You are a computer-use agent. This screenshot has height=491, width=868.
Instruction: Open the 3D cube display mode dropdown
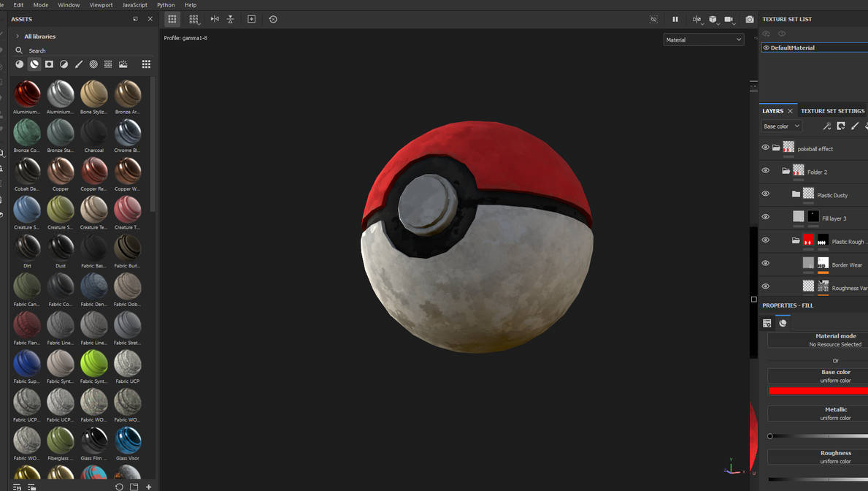click(x=713, y=20)
